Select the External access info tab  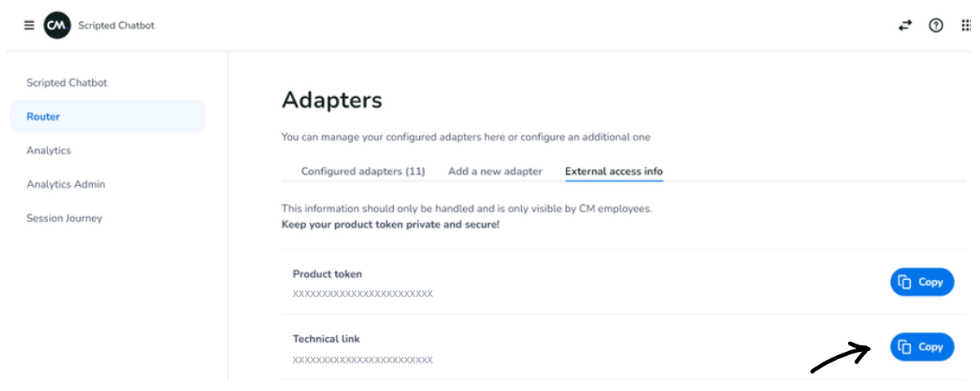click(614, 171)
